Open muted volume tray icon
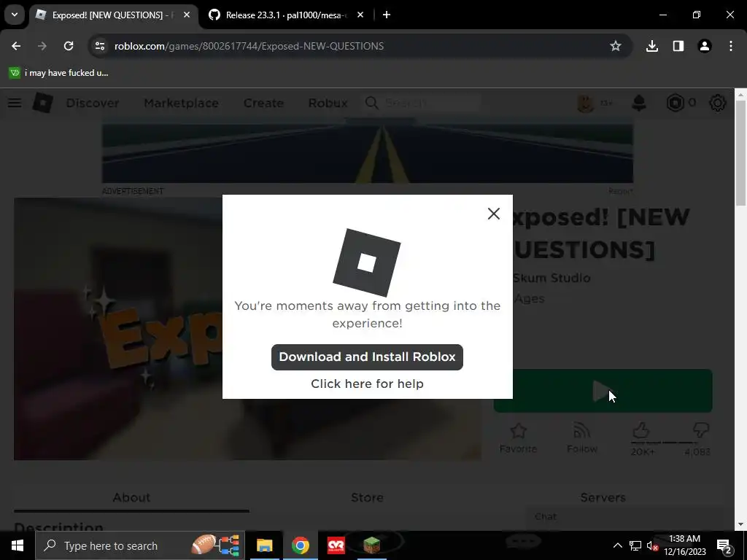 653,545
